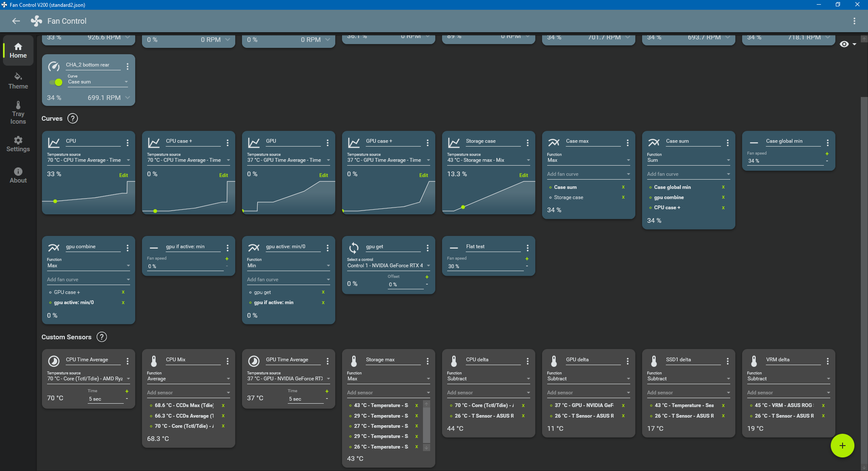Click Edit on the CPU curve card
The width and height of the screenshot is (868, 471).
click(123, 175)
